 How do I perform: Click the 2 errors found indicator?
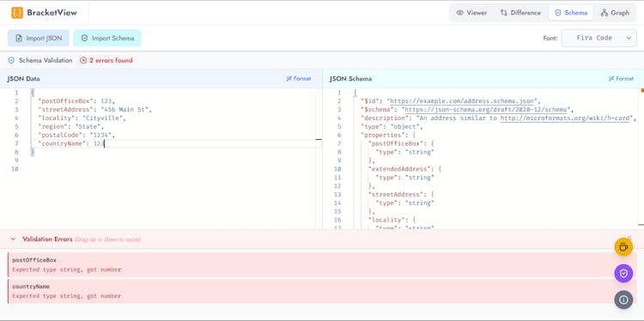(x=106, y=60)
